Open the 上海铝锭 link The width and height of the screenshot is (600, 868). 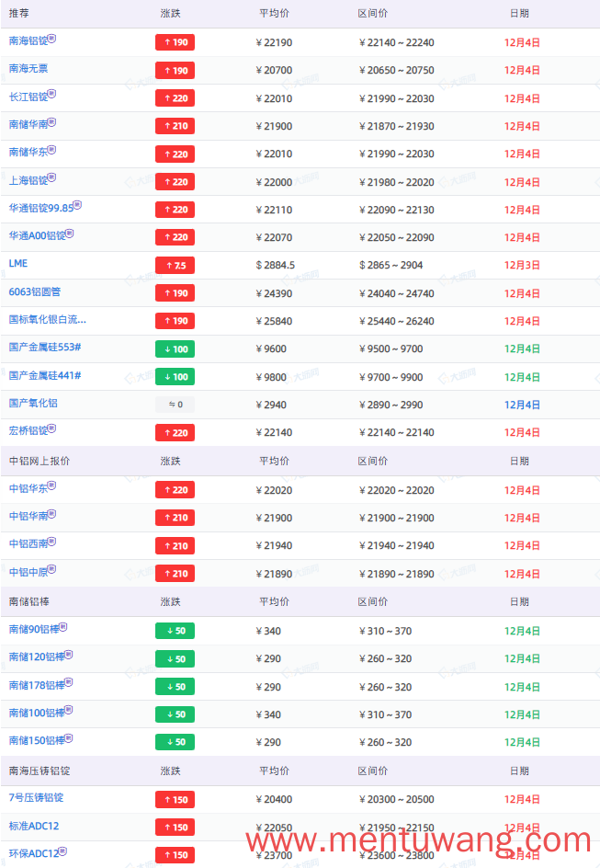coord(28,181)
